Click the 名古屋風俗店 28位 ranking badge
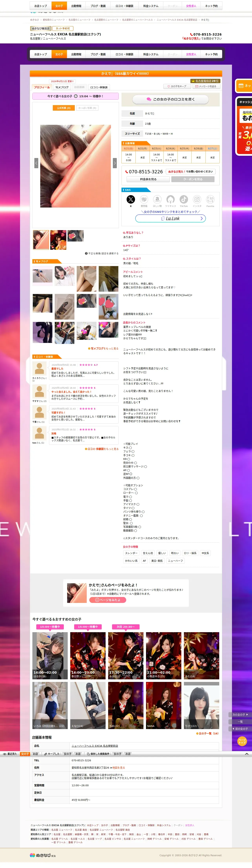This screenshot has width=252, height=868. point(205,81)
